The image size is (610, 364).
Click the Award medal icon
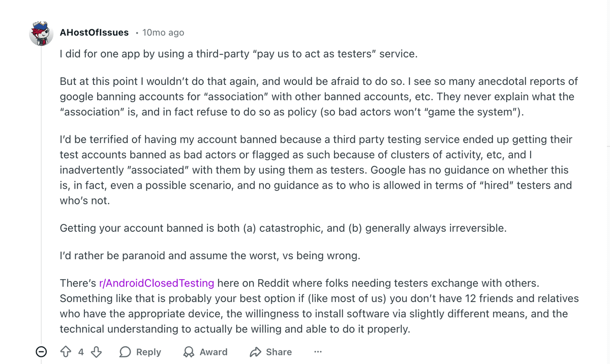[189, 352]
